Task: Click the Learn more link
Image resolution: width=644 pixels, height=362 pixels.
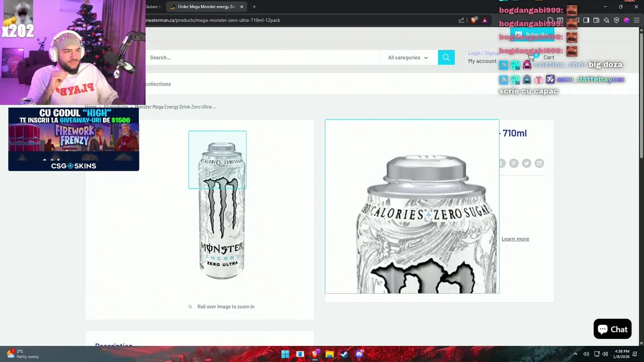Action: click(x=515, y=239)
